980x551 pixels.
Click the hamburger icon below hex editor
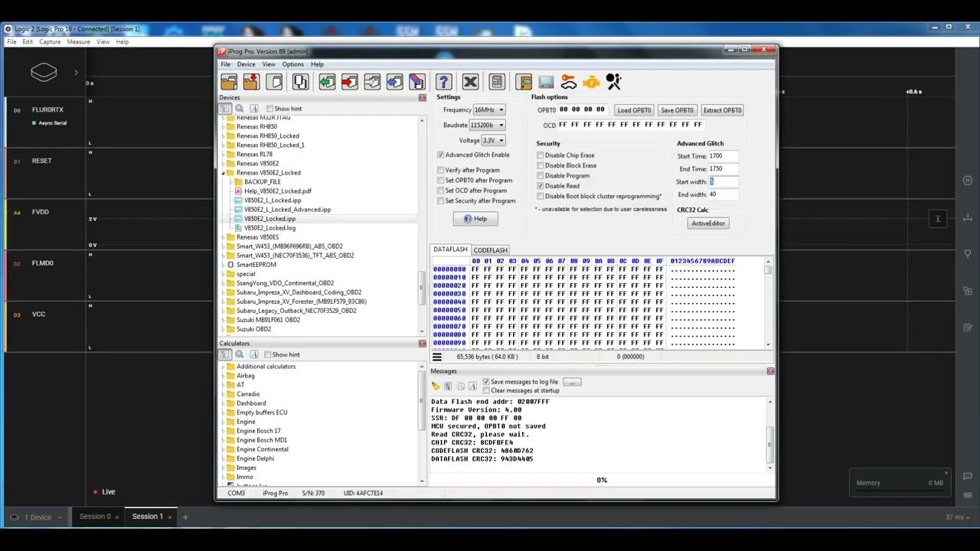coord(437,357)
